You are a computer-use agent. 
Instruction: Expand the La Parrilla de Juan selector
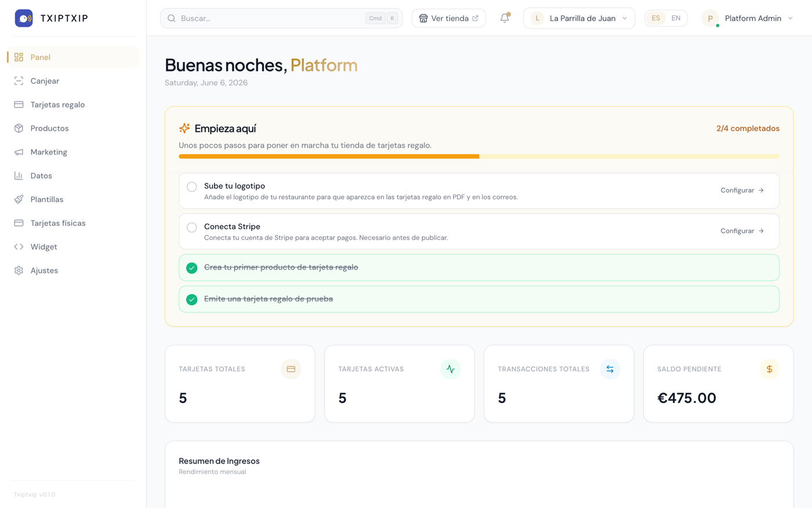(579, 18)
